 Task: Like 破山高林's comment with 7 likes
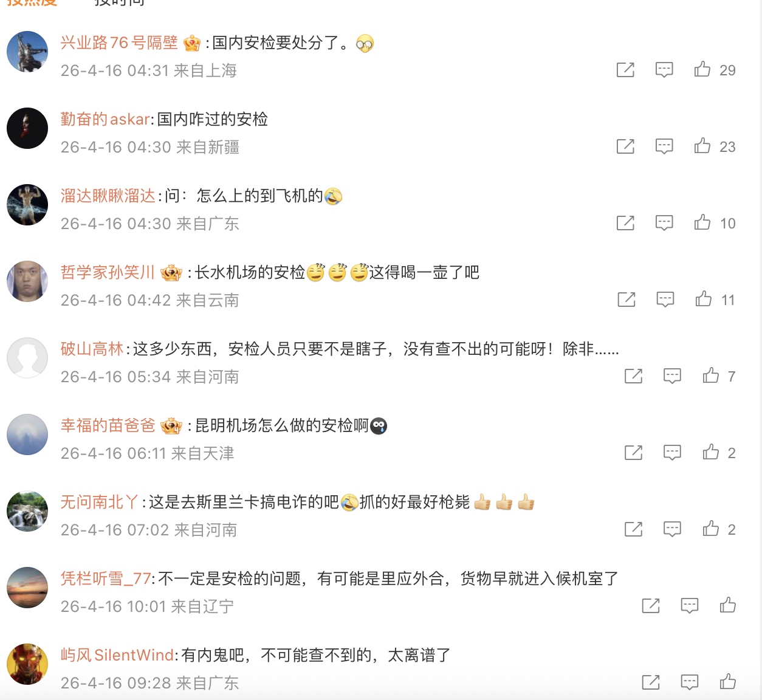(x=711, y=376)
